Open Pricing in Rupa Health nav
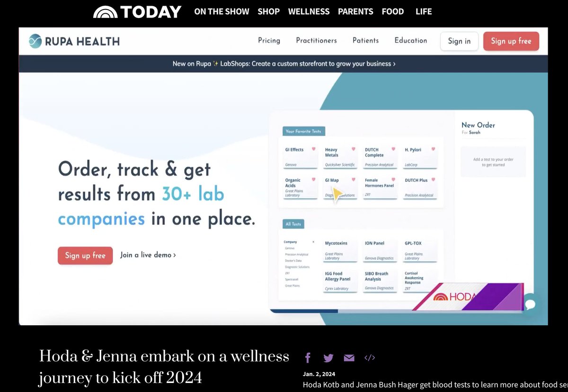 point(269,41)
